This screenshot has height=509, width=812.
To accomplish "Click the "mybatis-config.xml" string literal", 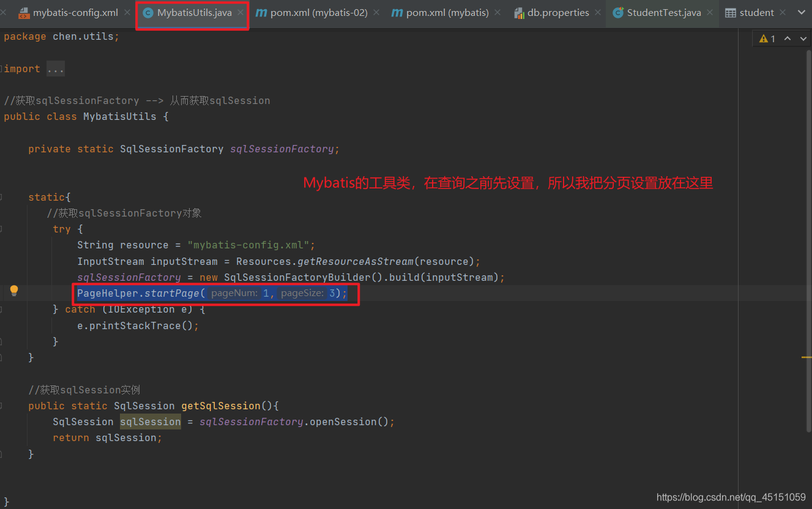I will pos(248,245).
